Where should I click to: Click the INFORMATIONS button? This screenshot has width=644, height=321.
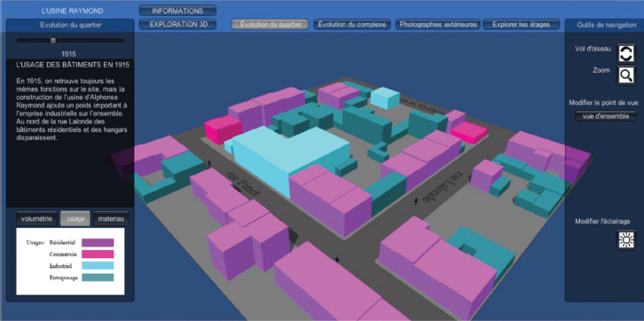tap(177, 11)
